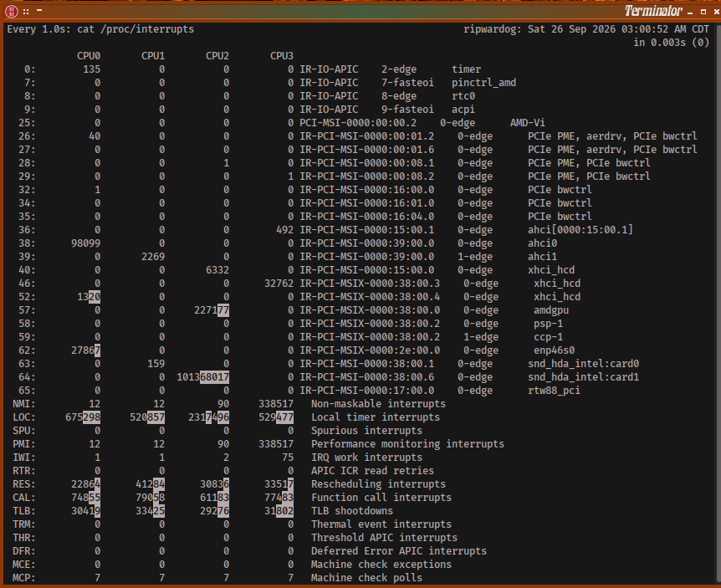721x588 pixels.
Task: Open the Terminator window menu icon
Action: [11, 11]
